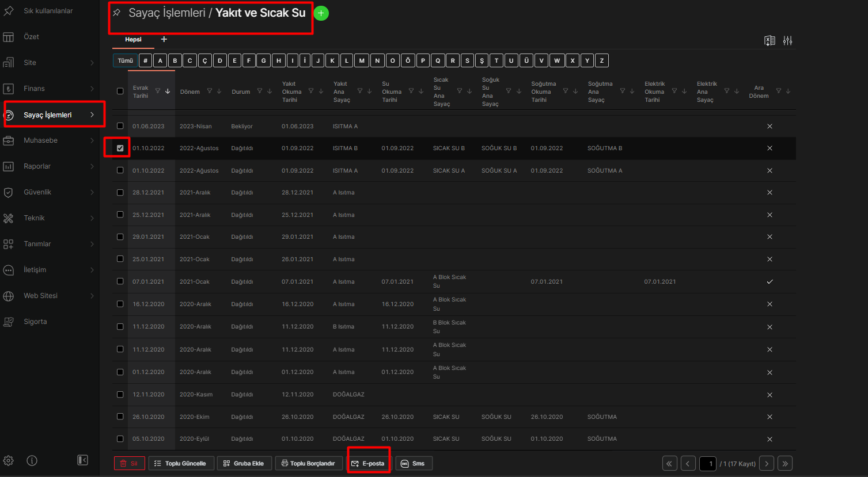Check the 07.01.2021 row checkbox
The image size is (868, 477).
120,281
